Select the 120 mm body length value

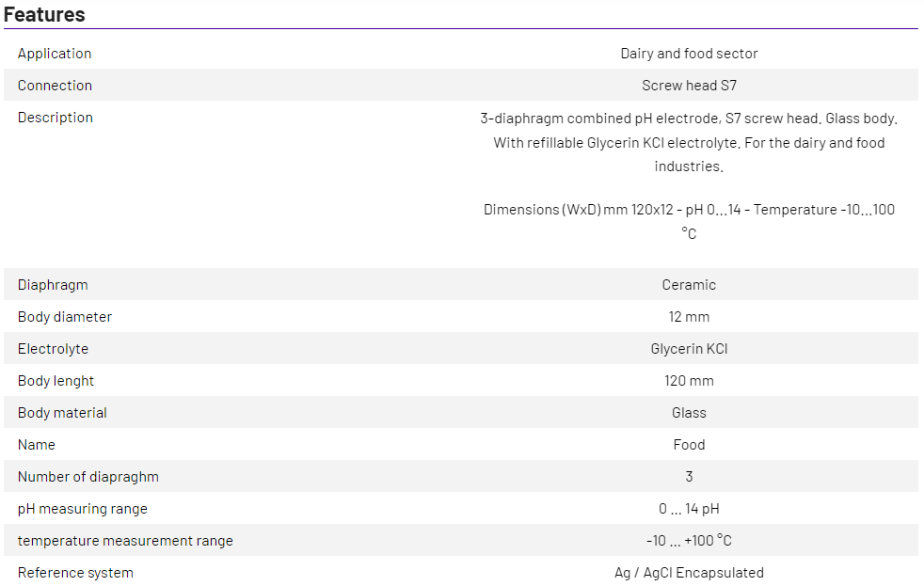[x=689, y=381]
